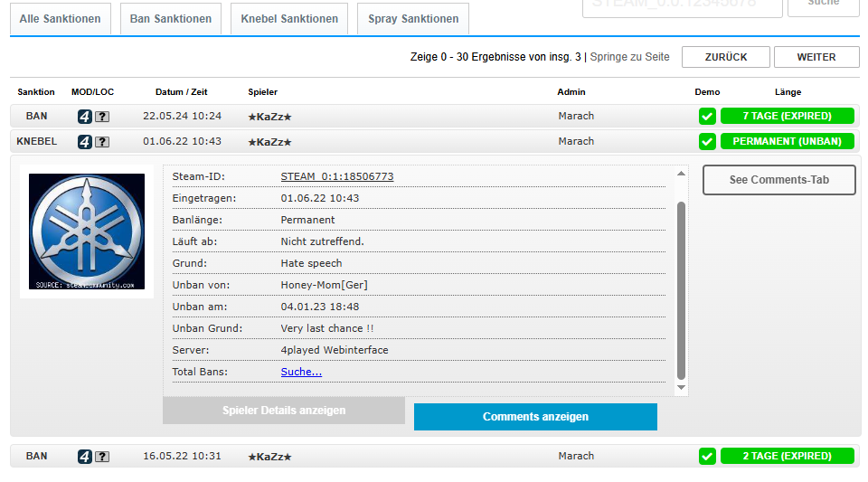Click the scroll-up arrow in the details panel
This screenshot has width=868, height=482.
(681, 173)
